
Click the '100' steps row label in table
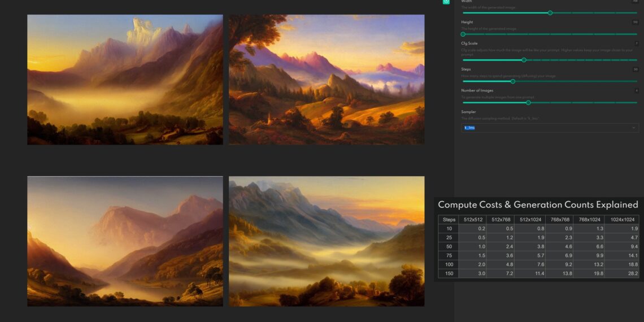tap(449, 264)
